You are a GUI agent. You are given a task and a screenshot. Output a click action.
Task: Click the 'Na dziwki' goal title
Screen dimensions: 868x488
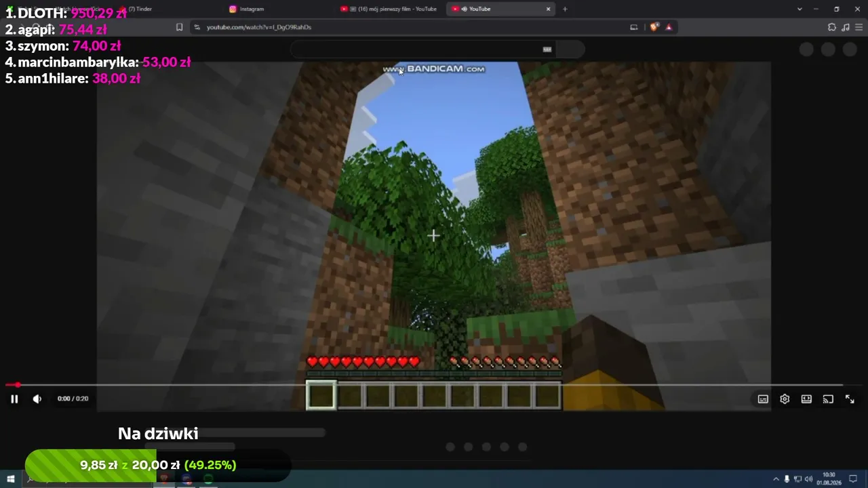[x=158, y=434]
